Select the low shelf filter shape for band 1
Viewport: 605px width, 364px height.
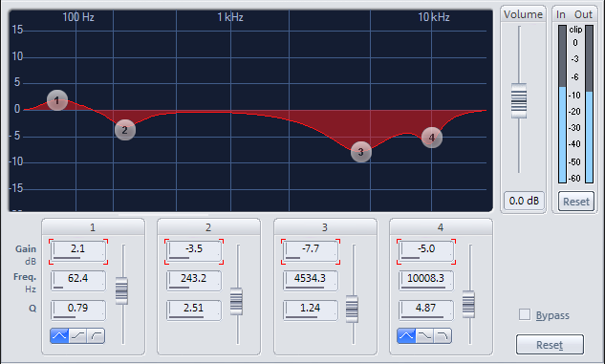(x=78, y=336)
